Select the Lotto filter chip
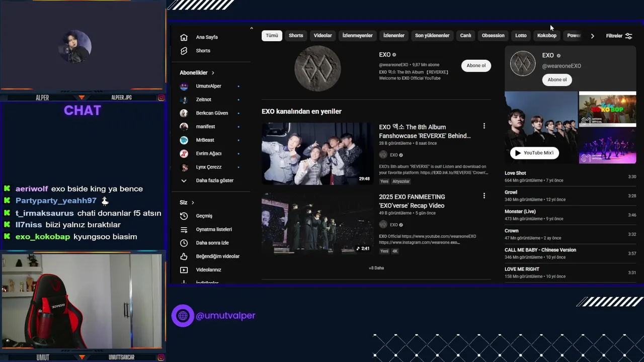Screen dimensions: 644x362 tap(521, 36)
